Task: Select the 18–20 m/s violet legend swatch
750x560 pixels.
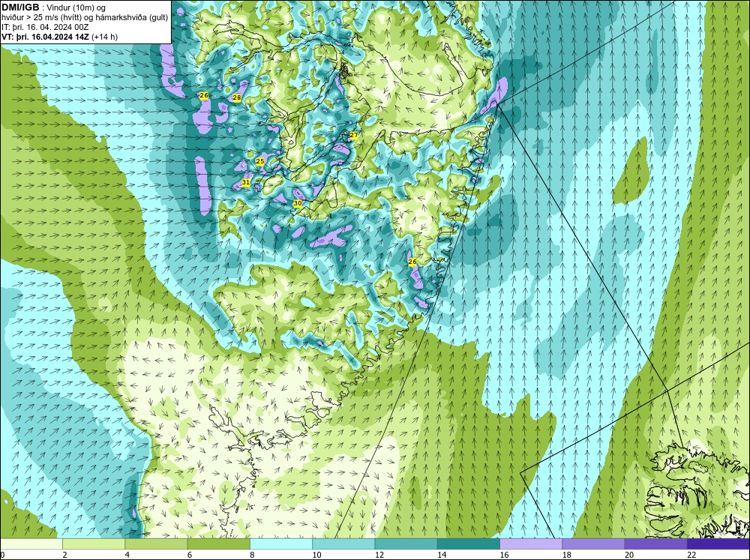Action: (593, 544)
